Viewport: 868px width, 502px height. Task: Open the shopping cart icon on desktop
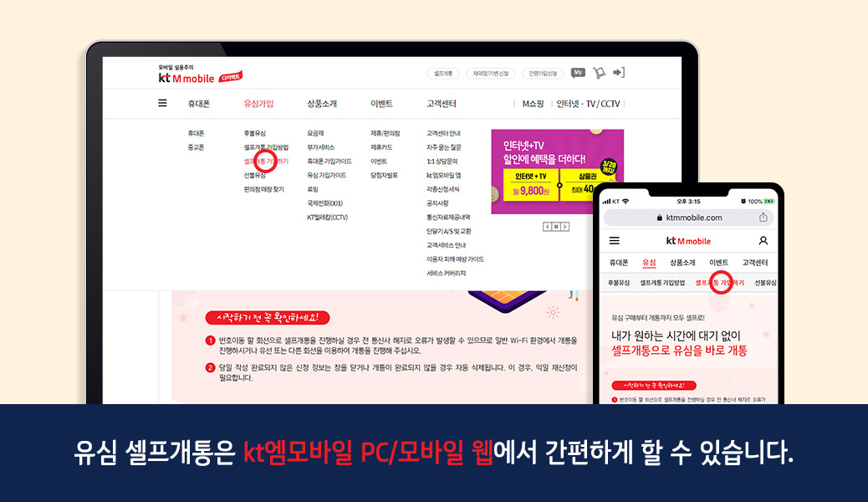[x=599, y=73]
